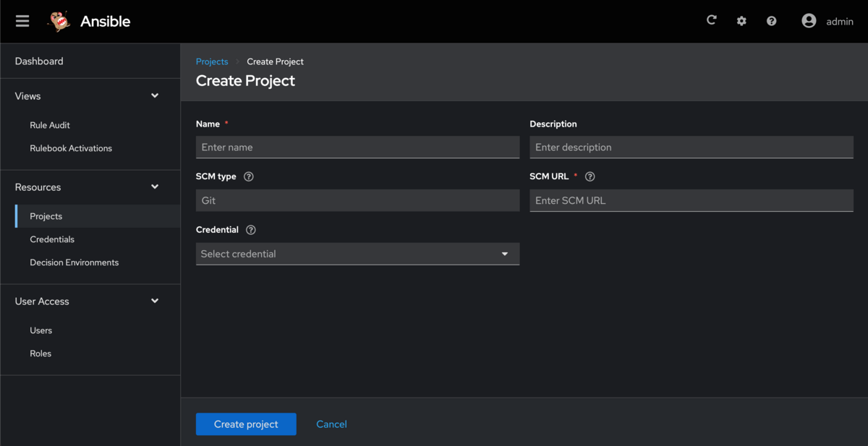Open the hamburger navigation menu
The height and width of the screenshot is (446, 868).
[22, 21]
